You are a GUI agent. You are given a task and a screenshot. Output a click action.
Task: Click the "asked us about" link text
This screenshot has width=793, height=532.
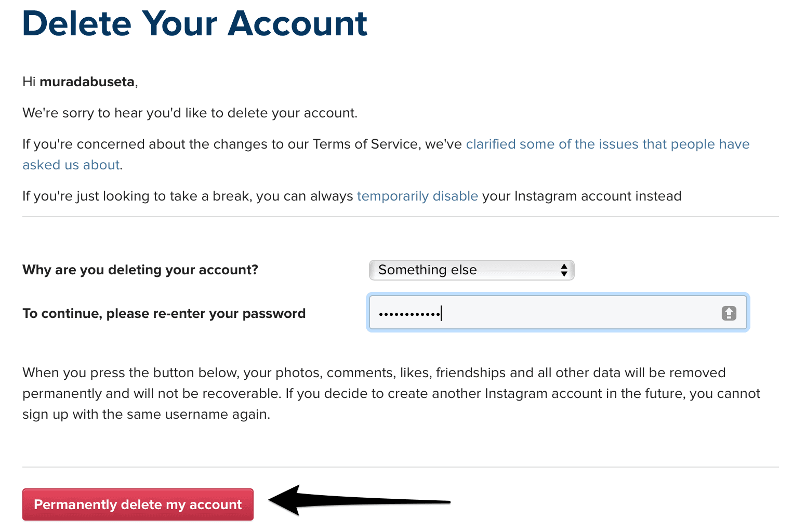71,165
